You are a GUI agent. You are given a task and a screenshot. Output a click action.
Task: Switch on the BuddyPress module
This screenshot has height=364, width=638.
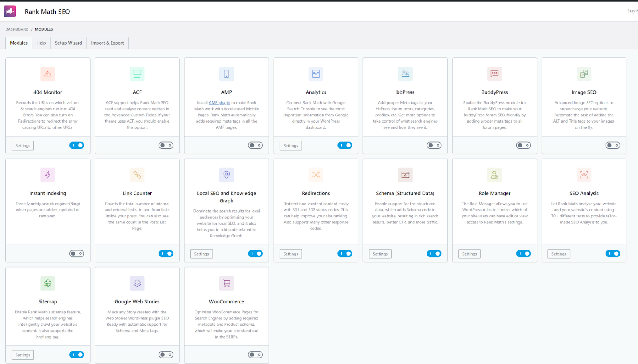[523, 145]
